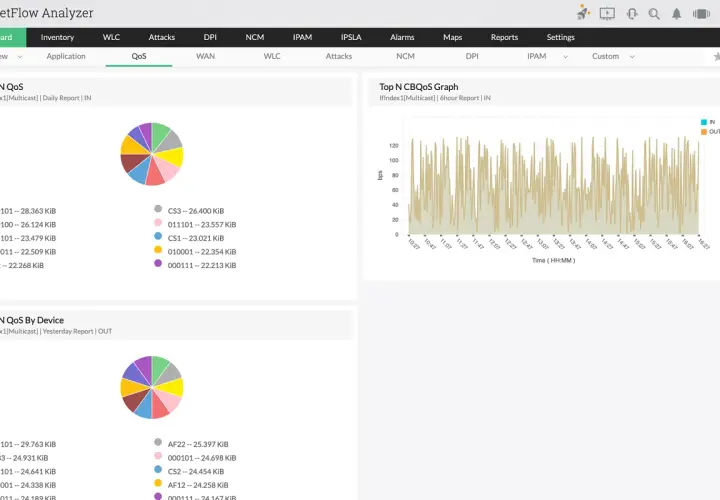Open the Reports menu
Viewport: 720px width, 500px height.
[x=504, y=37]
